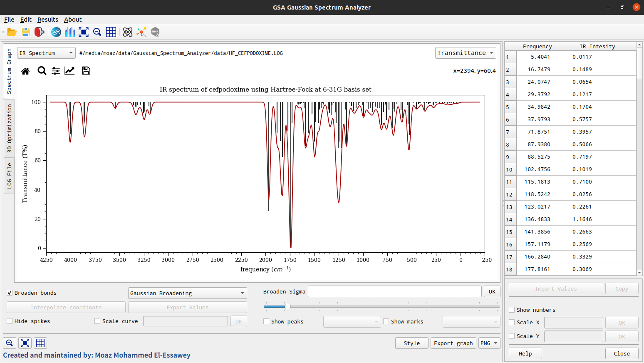Image resolution: width=644 pixels, height=363 pixels.
Task: Open the IR Spectrum type dropdown
Action: pos(46,53)
